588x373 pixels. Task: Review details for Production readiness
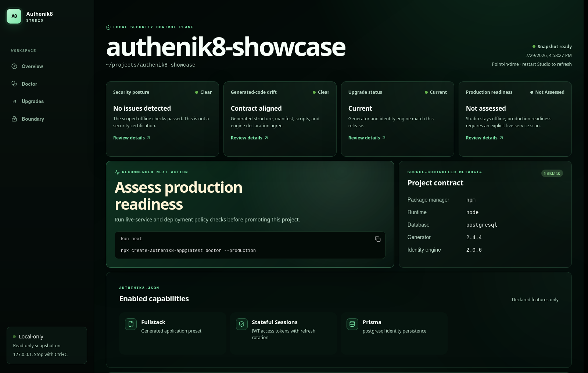pos(485,138)
